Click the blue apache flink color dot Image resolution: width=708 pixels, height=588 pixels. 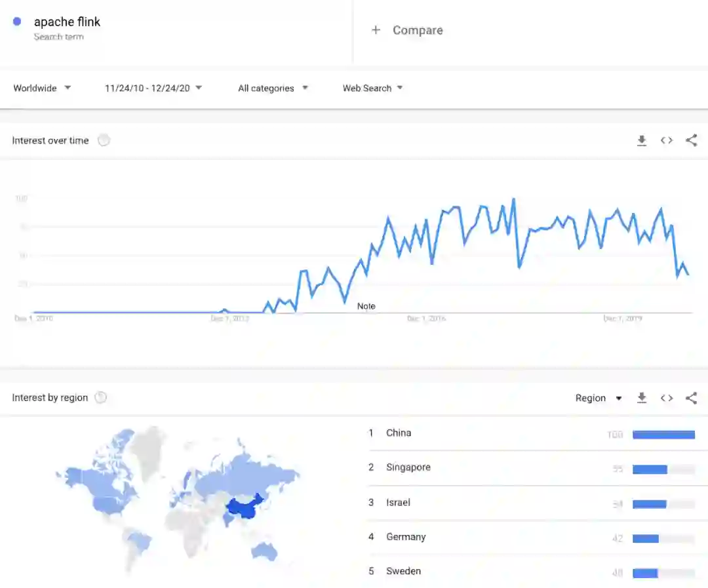click(17, 22)
